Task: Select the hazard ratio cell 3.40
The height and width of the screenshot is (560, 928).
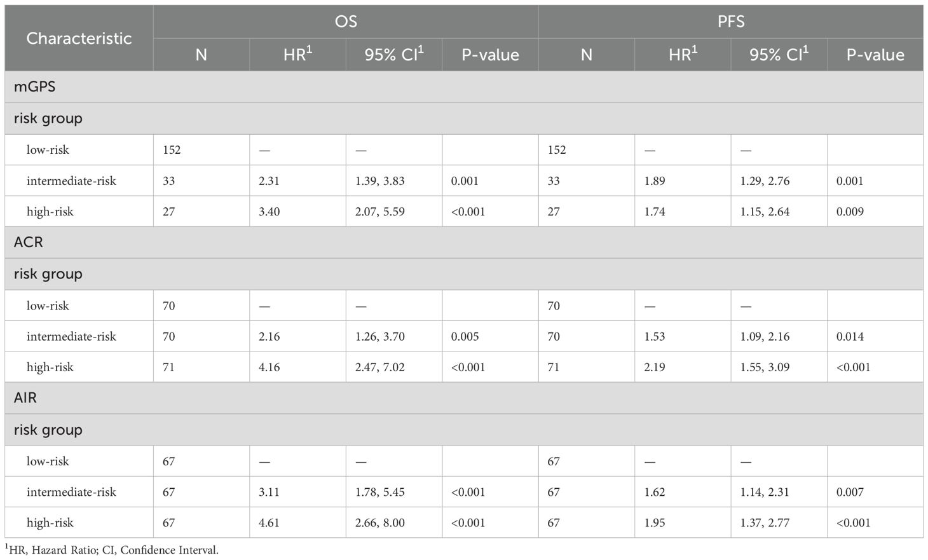Action: (269, 212)
